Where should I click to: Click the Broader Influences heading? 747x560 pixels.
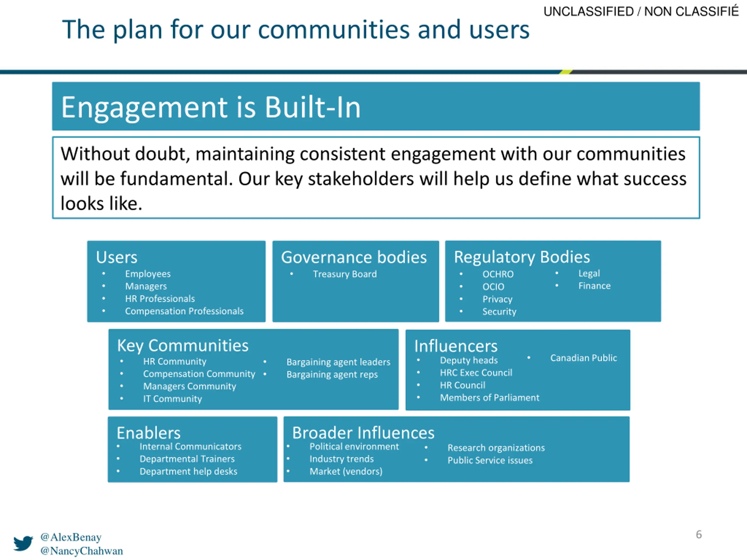(x=363, y=433)
